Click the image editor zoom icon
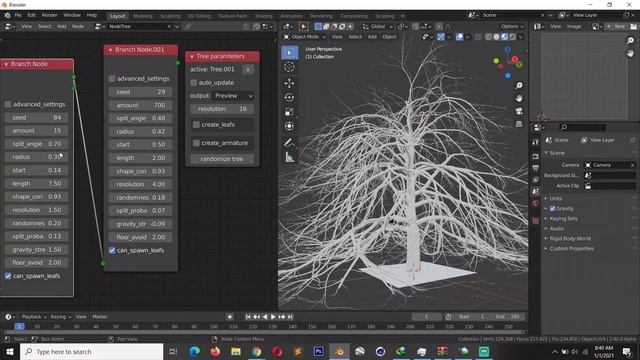Viewport: 640px width, 360px height. tap(631, 40)
